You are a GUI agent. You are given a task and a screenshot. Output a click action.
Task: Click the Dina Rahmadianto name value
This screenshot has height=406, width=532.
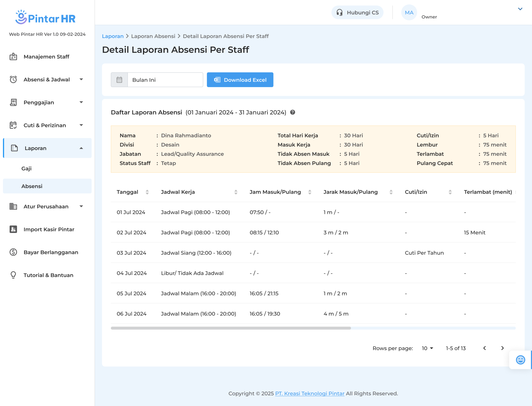[x=186, y=136]
